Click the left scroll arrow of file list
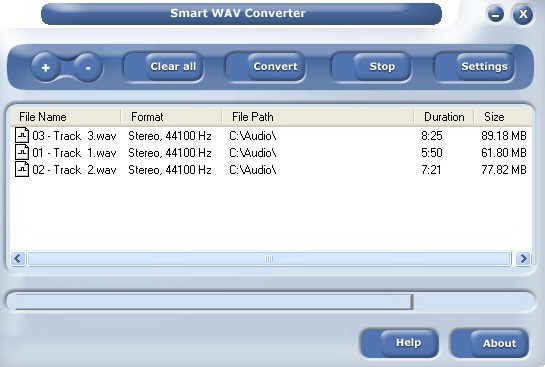This screenshot has width=545, height=367. pyautogui.click(x=18, y=259)
